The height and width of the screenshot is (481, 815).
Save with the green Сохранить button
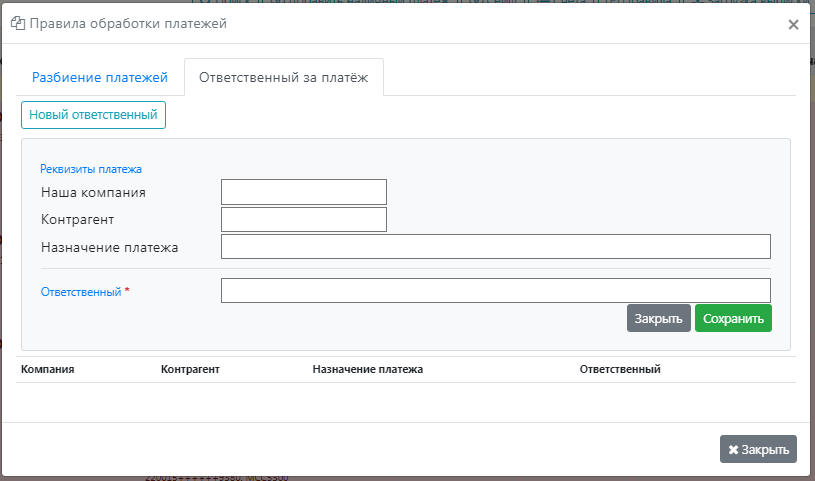(733, 318)
